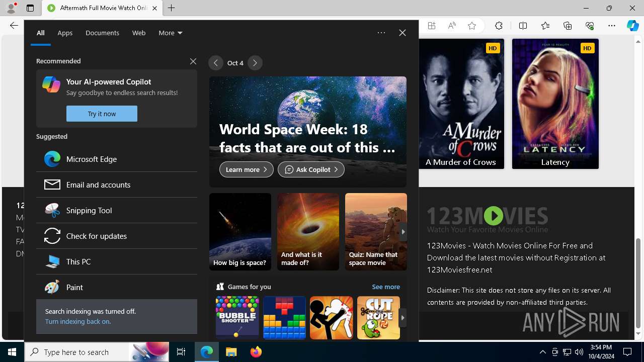Click the 123Movies logo
The width and height of the screenshot is (644, 362).
click(x=488, y=219)
